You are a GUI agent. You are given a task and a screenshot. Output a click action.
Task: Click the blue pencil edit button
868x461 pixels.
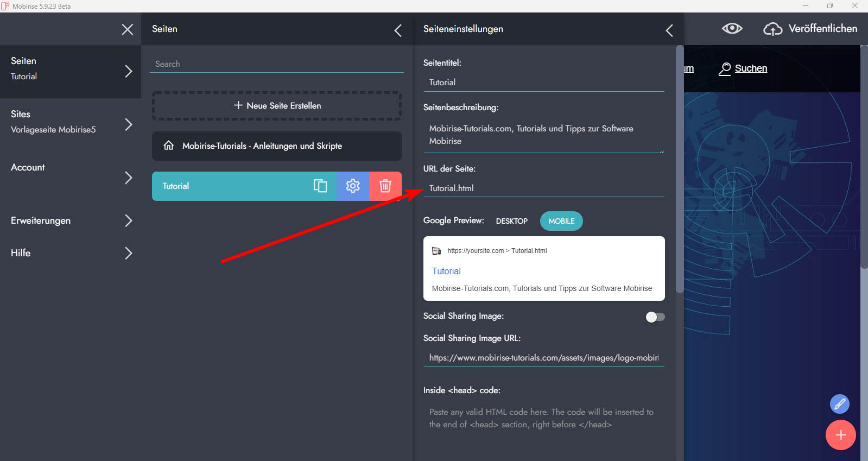click(839, 404)
